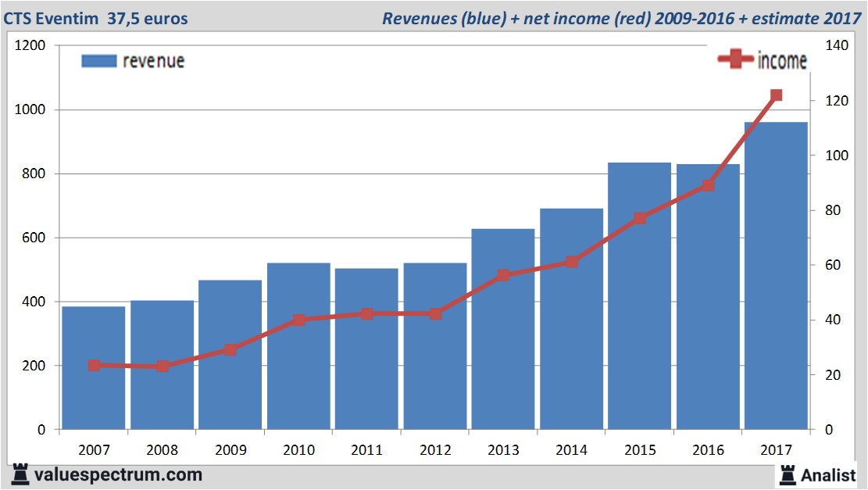Click the 2016 income data point
This screenshot has width=868, height=490.
(708, 185)
